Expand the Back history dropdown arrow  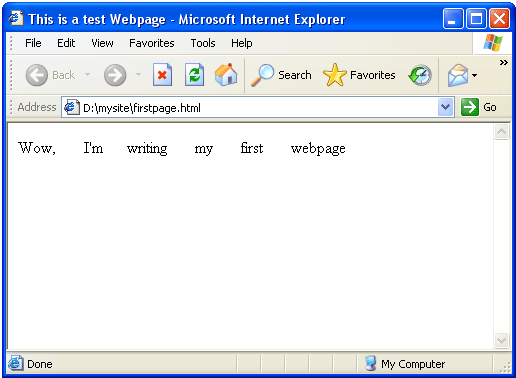(87, 75)
